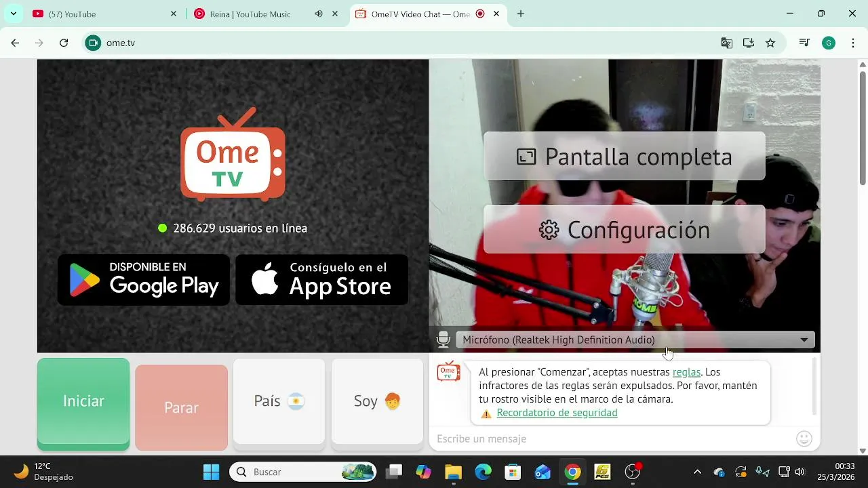Image resolution: width=868 pixels, height=488 pixels.
Task: Click OneDrive cloud tray icon
Action: (719, 472)
